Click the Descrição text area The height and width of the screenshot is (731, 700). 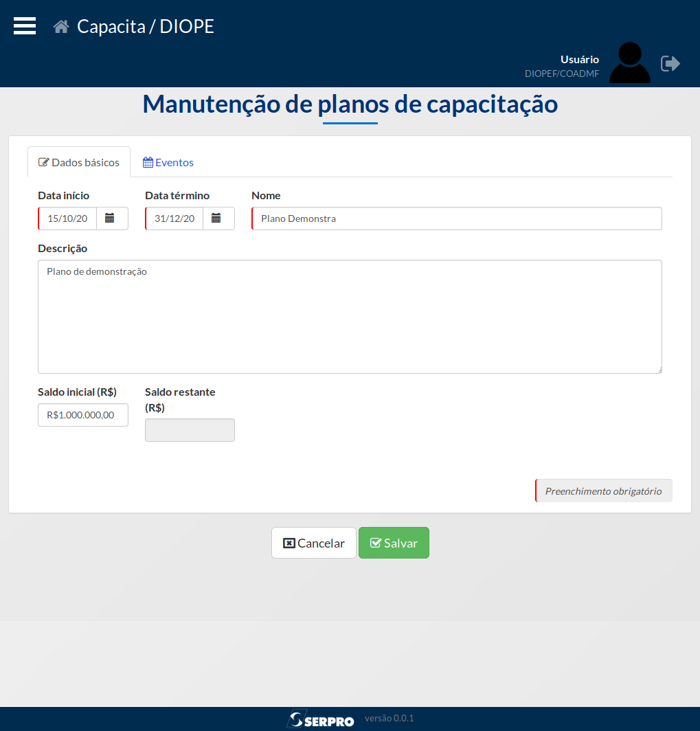[350, 316]
